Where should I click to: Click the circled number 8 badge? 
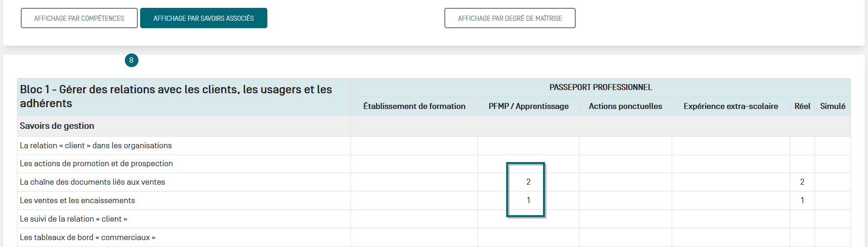click(131, 60)
